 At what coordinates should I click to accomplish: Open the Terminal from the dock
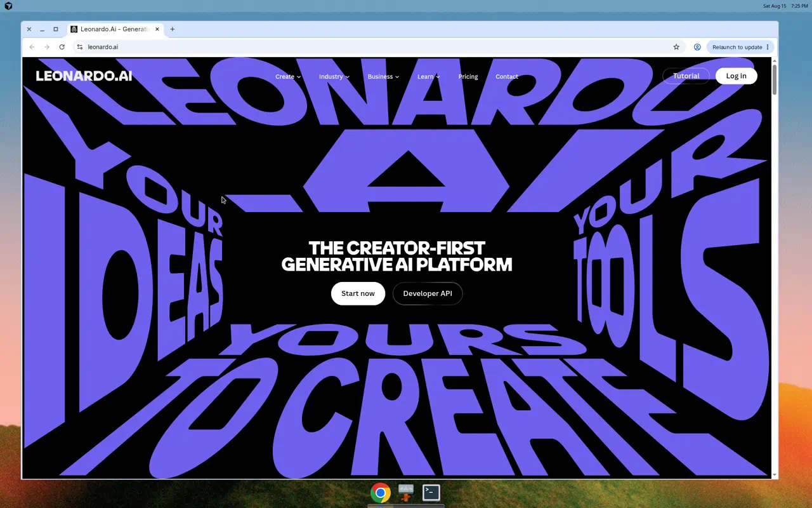[431, 492]
